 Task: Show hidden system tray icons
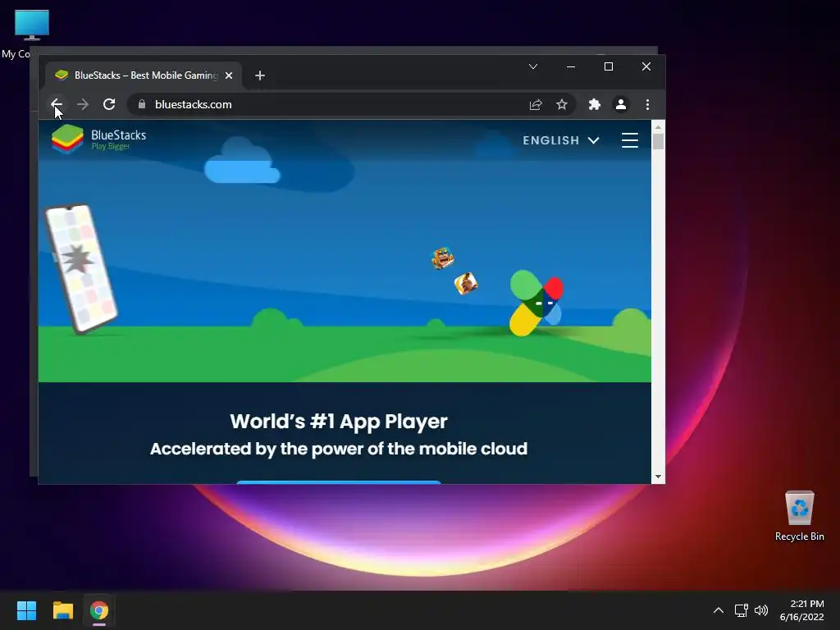[x=719, y=610]
